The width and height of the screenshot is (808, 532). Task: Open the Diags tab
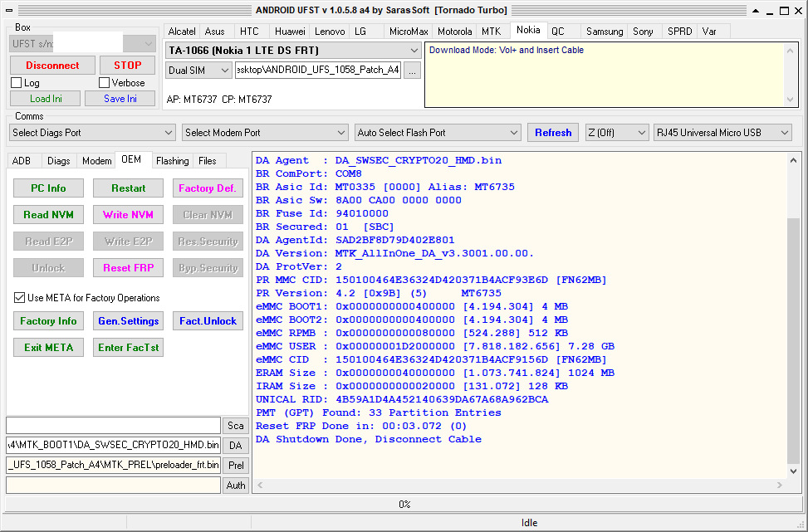pos(59,161)
